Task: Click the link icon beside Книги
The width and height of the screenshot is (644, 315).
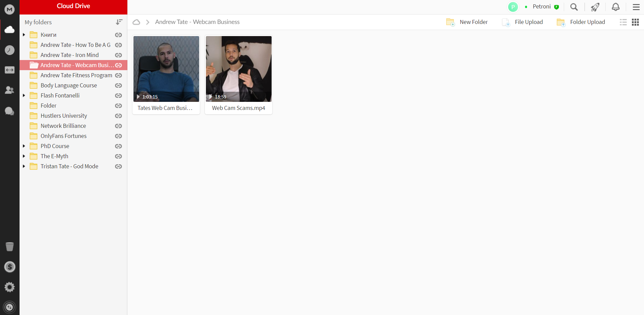Action: click(118, 35)
